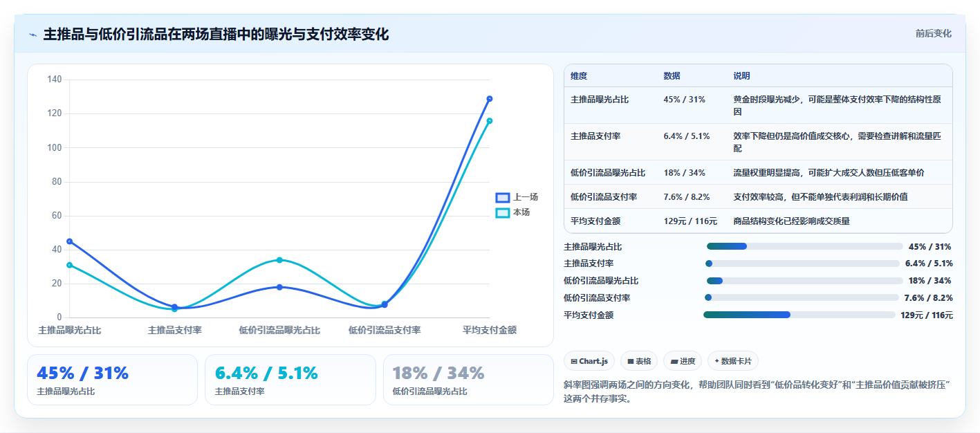Select the 主推品曝光占比 table row label

coord(600,100)
